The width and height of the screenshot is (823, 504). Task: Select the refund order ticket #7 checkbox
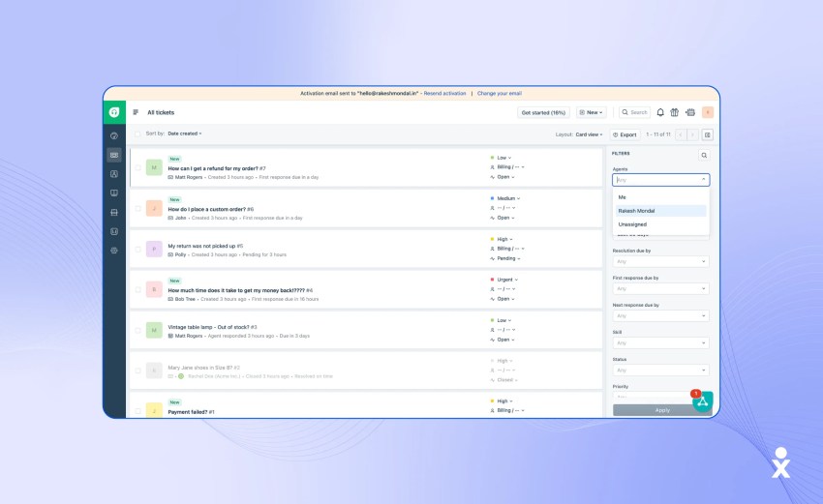click(138, 167)
